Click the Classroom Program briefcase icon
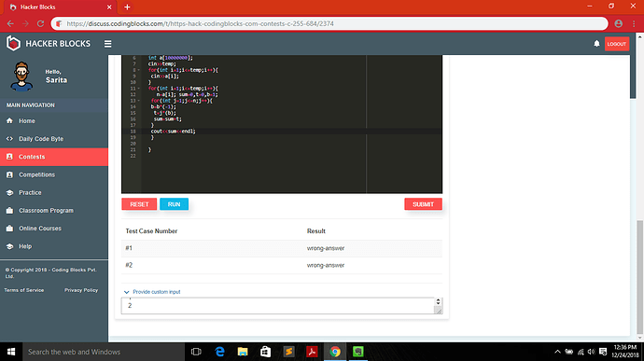The width and height of the screenshot is (644, 361). pyautogui.click(x=9, y=210)
